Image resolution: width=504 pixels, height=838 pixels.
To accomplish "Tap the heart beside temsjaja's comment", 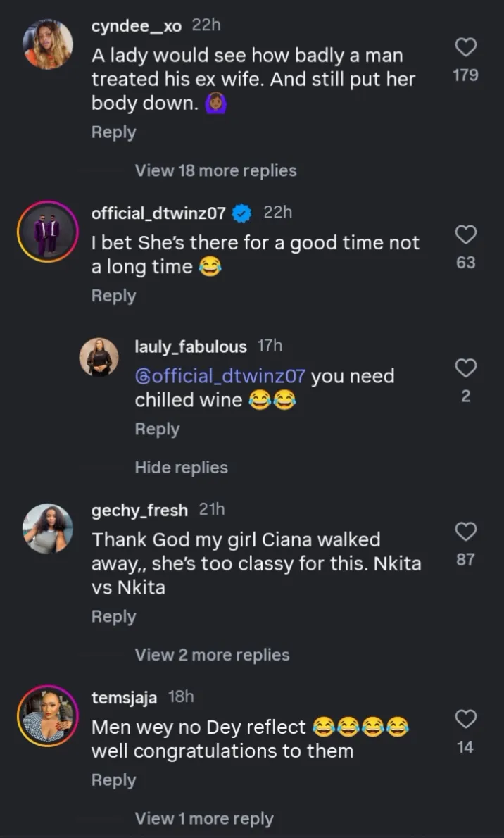I will tap(466, 719).
